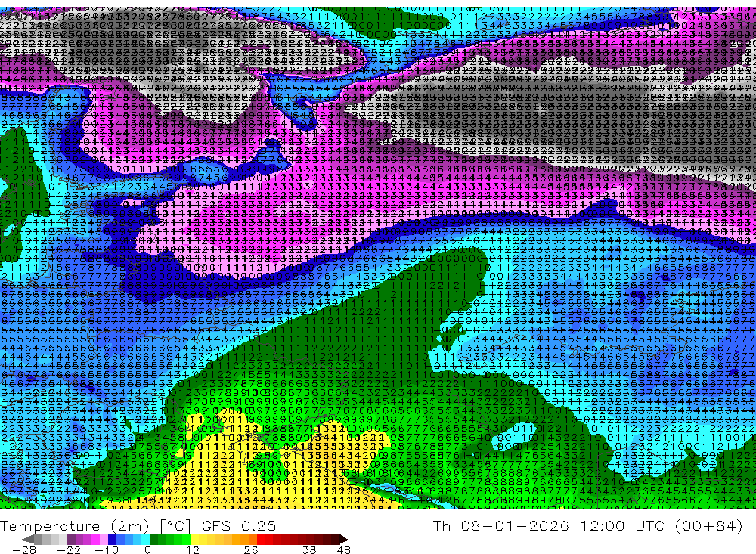Click the '-22' legend value
Image resolution: width=756 pixels, height=554 pixels.
pos(69,549)
